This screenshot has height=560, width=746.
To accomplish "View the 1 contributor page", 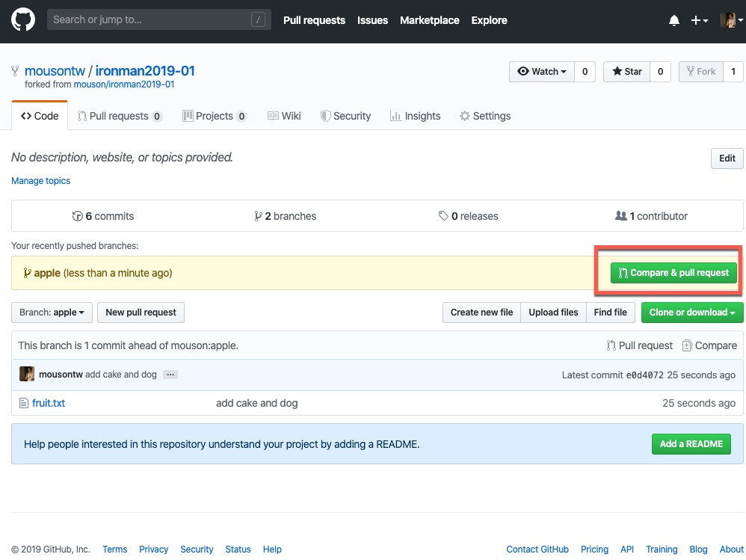I will point(651,216).
